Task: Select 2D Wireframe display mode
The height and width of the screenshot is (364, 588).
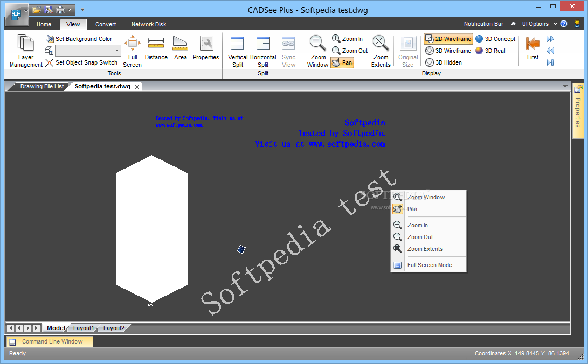Action: pyautogui.click(x=448, y=39)
